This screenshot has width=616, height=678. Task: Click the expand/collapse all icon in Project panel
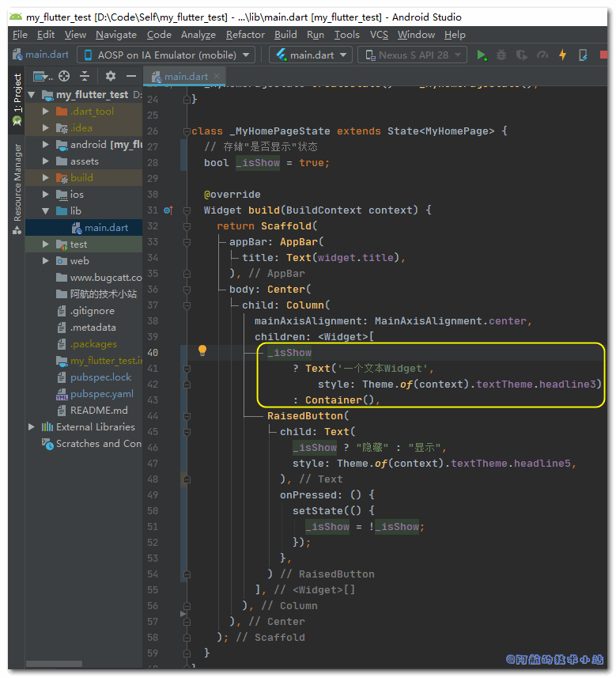coord(85,76)
